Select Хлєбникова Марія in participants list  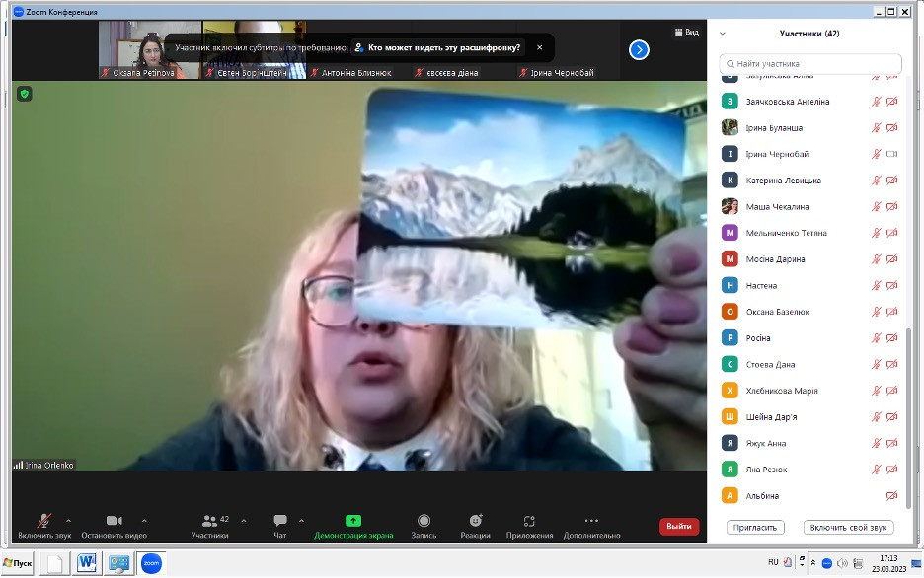click(x=810, y=391)
